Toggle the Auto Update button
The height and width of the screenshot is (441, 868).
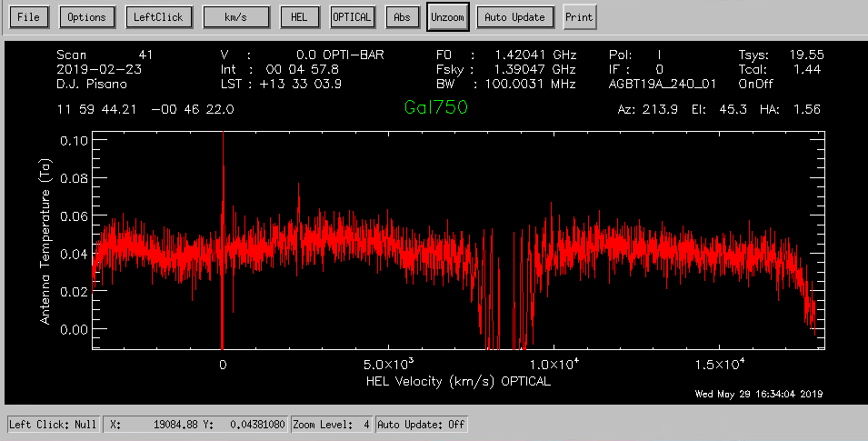[515, 17]
